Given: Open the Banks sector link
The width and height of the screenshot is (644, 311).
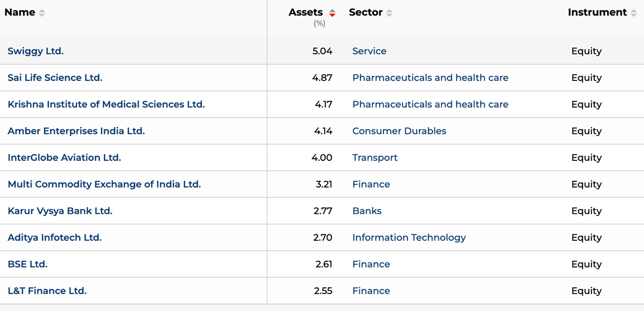Looking at the screenshot, I should click(367, 211).
